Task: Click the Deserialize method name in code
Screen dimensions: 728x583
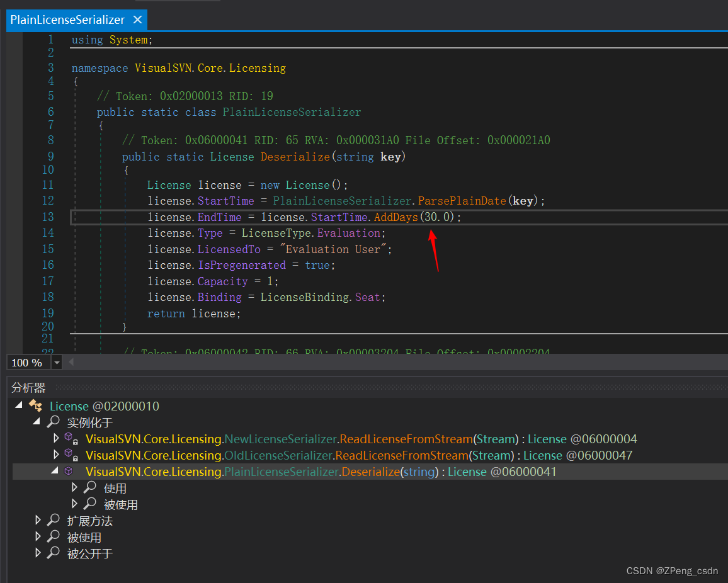Action: pyautogui.click(x=295, y=157)
